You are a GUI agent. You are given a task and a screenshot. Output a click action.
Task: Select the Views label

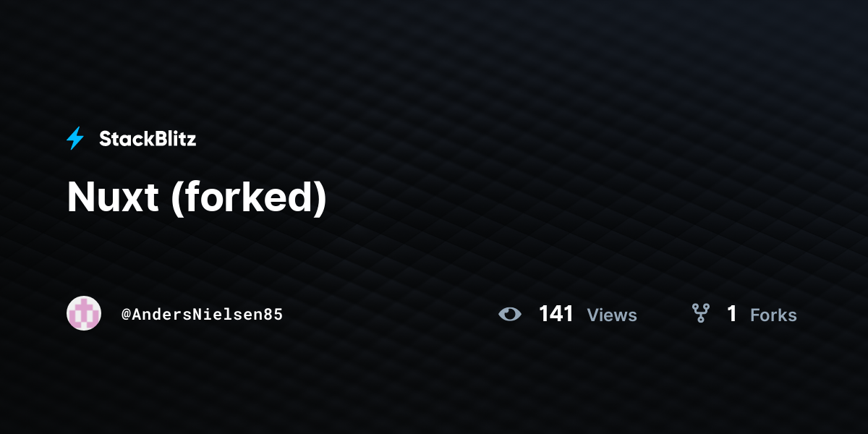point(612,315)
